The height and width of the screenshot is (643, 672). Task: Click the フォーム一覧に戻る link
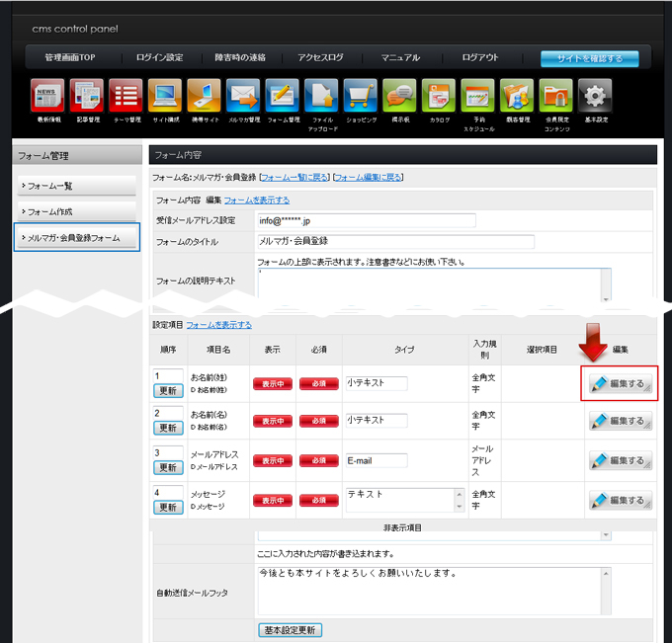294,178
